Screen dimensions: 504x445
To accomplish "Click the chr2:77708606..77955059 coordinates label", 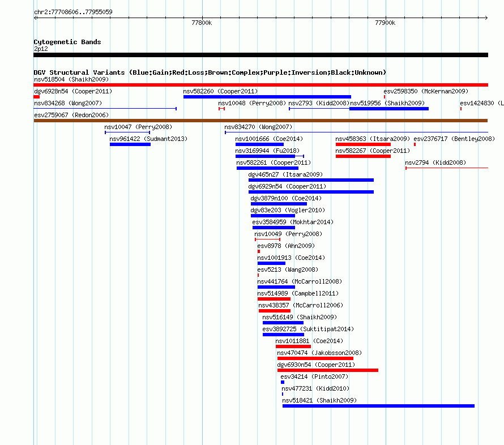I will click(x=73, y=12).
